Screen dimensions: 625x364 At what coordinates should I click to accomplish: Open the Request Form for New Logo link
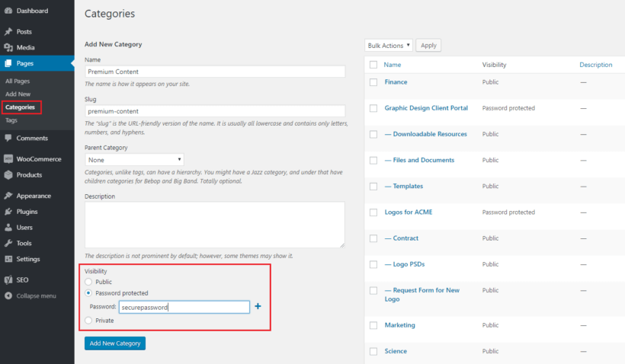pos(422,294)
